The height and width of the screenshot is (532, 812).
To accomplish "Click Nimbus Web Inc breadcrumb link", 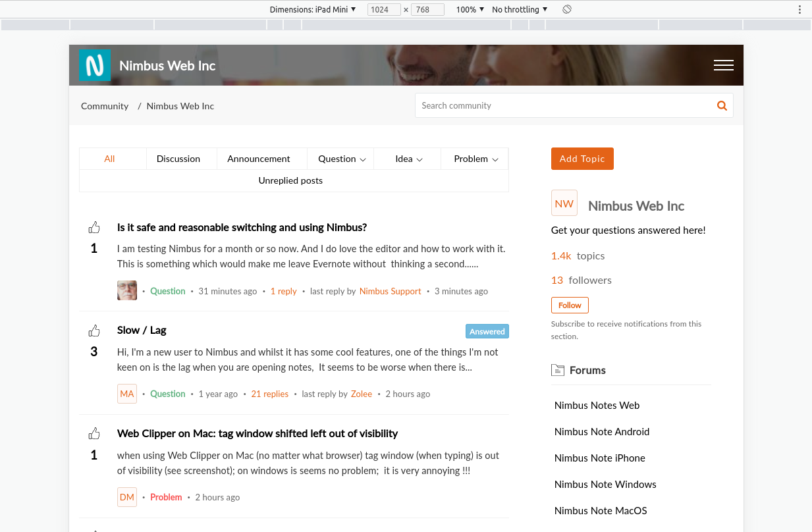I will pyautogui.click(x=180, y=106).
